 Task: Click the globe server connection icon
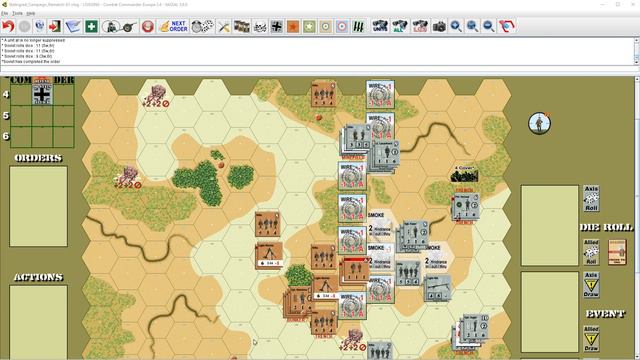click(40, 27)
